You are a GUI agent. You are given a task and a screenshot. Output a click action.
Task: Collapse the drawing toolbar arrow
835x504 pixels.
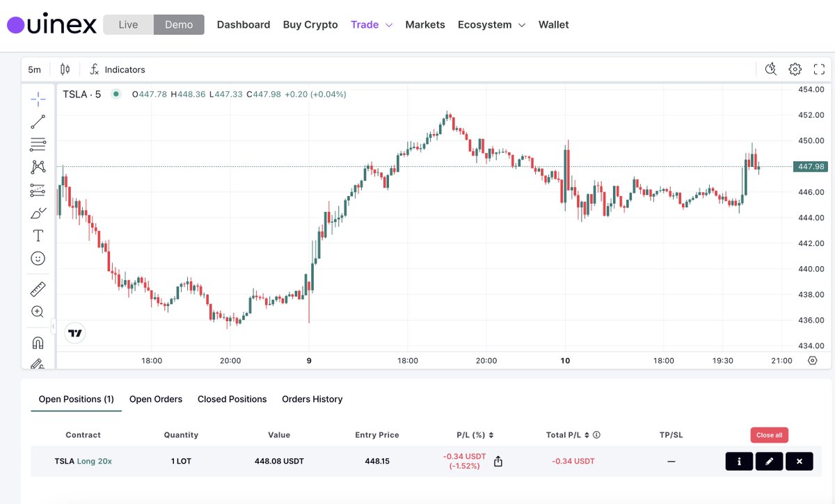coord(54,326)
